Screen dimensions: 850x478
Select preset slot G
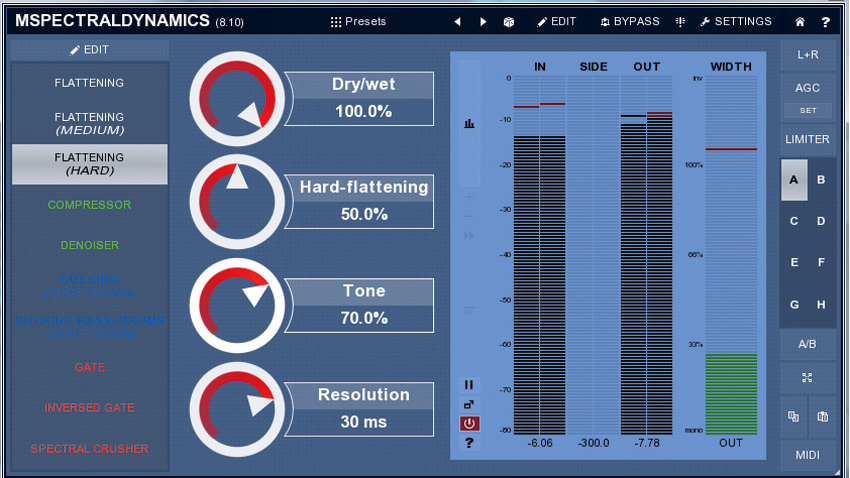(794, 305)
